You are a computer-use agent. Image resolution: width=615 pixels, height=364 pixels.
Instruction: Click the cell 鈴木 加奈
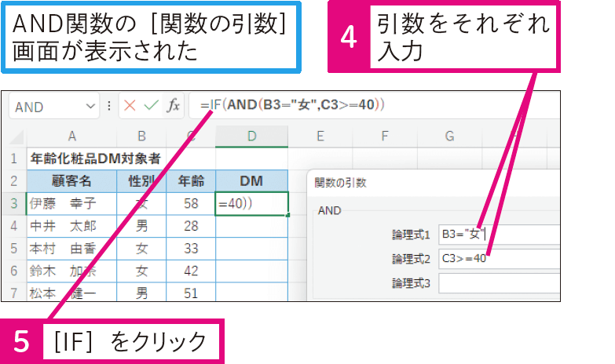click(x=71, y=271)
